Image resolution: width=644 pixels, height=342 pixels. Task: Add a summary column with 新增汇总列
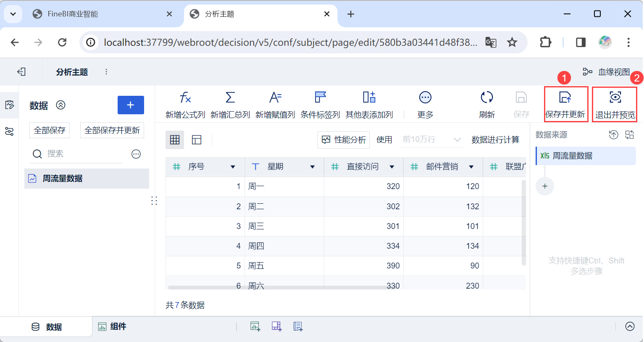coord(230,104)
